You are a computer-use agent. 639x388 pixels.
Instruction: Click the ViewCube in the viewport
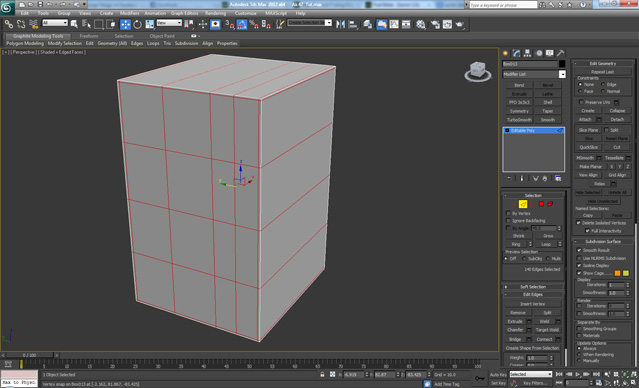477,71
